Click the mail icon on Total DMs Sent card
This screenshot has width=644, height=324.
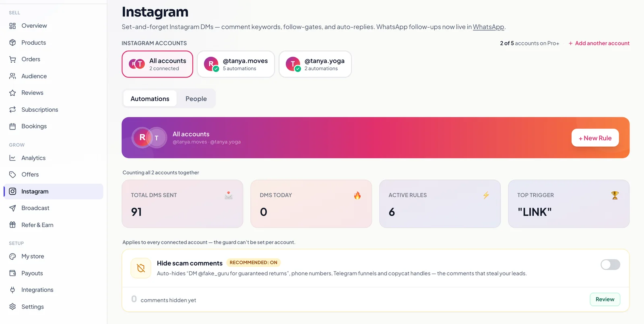click(229, 195)
